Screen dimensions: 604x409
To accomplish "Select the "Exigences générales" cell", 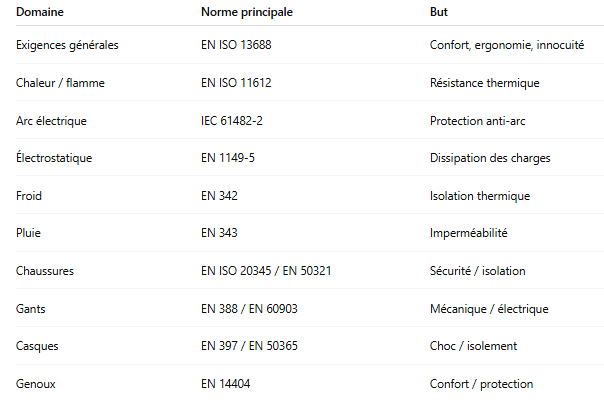I will coord(68,45).
